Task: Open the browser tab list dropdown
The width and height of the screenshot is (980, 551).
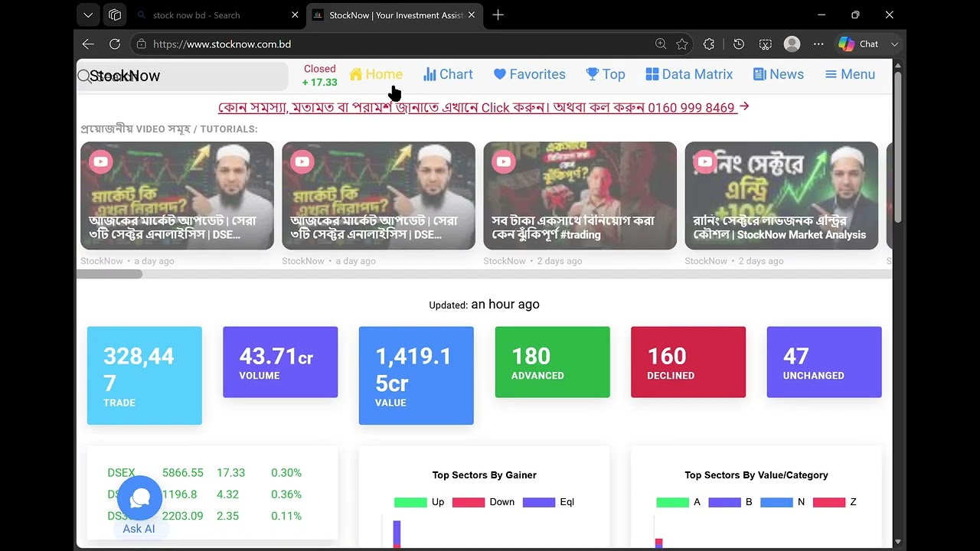Action: coord(88,15)
